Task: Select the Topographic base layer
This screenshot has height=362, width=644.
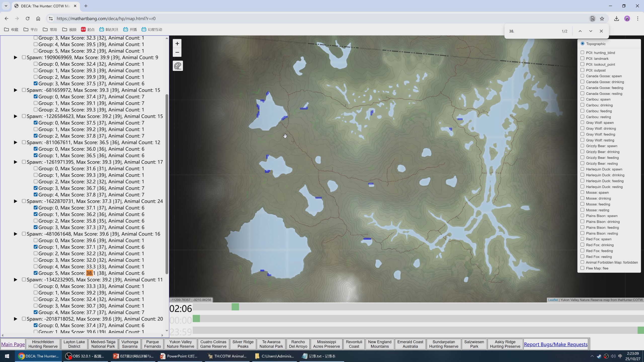Action: point(582,44)
